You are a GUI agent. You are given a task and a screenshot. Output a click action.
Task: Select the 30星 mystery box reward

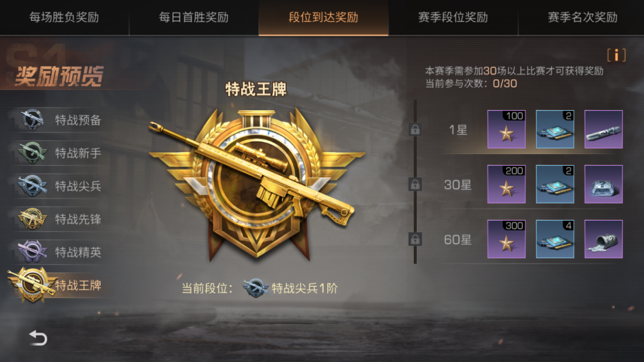[x=603, y=184]
